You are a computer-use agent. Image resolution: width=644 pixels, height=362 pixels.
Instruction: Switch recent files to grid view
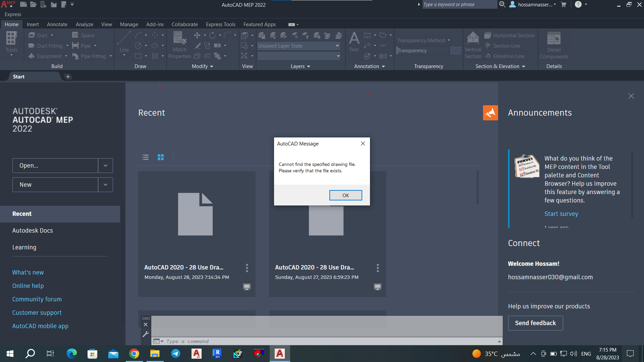(x=161, y=157)
